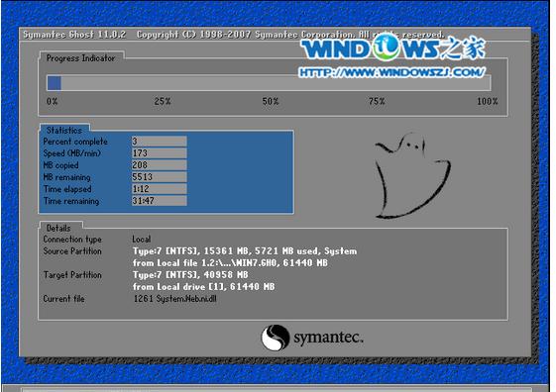Click the current file System.Web.ni.dll entry
Viewport: 556px width, 392px height.
click(174, 299)
